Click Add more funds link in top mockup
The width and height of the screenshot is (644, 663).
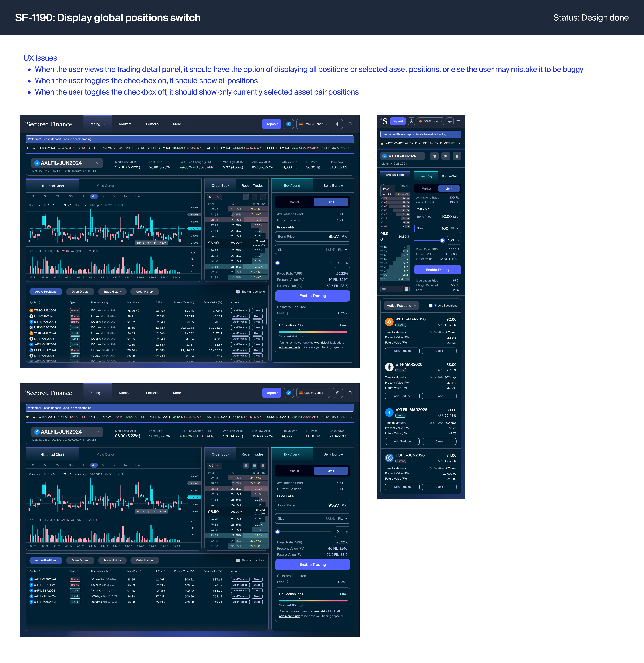pos(290,347)
